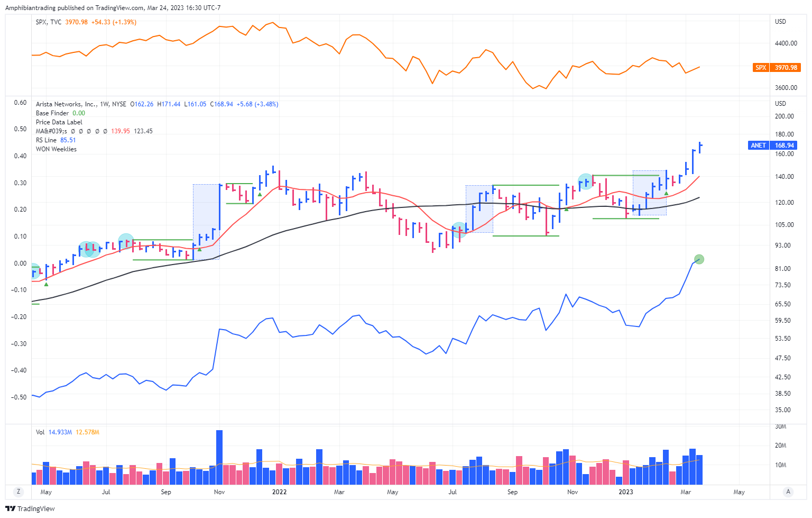Click the green circle at RS line's end

pyautogui.click(x=699, y=259)
